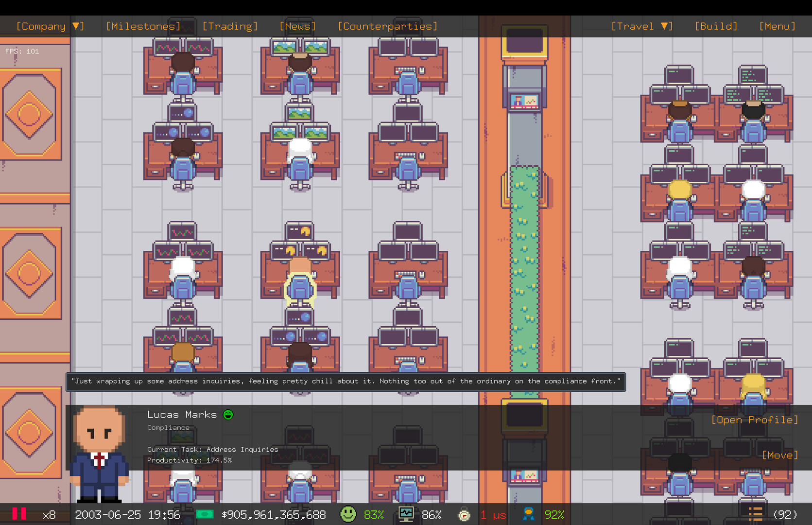
Task: Click the Build button
Action: tap(716, 26)
